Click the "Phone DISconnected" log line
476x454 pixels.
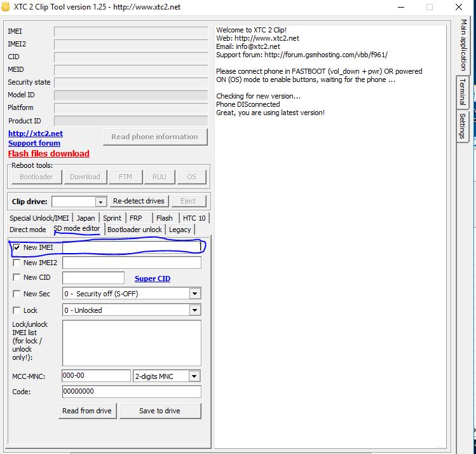(248, 104)
